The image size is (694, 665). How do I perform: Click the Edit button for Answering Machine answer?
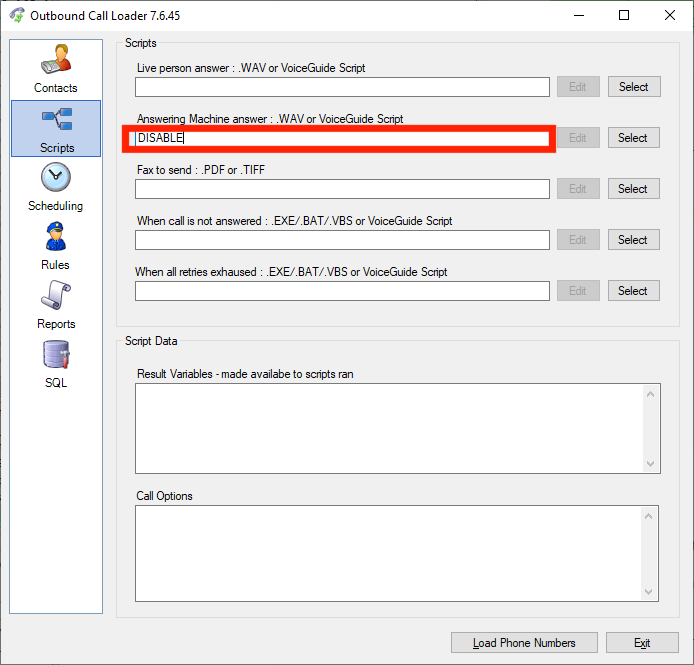click(578, 138)
